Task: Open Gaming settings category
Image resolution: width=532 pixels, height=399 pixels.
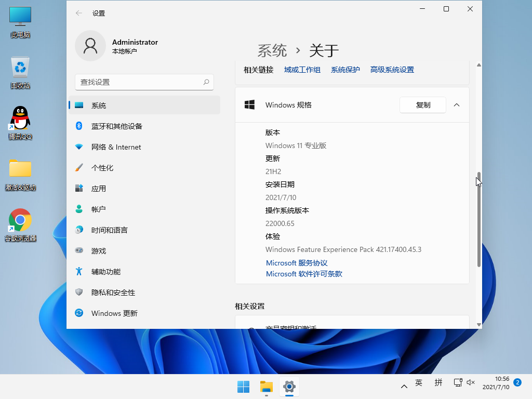Action: [98, 251]
